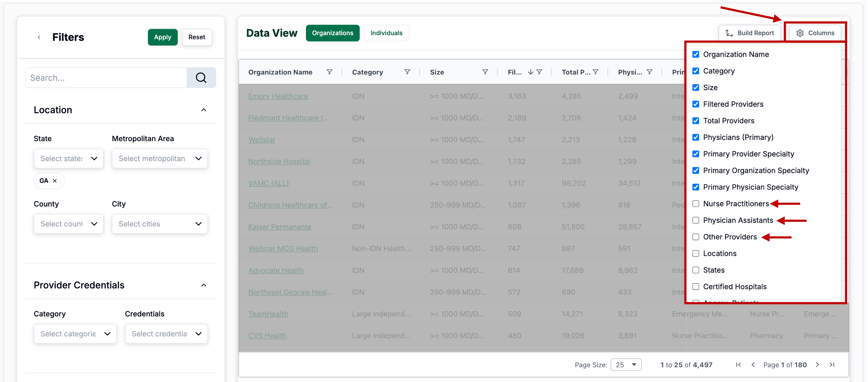
Task: Remove the GA state chip
Action: click(55, 181)
